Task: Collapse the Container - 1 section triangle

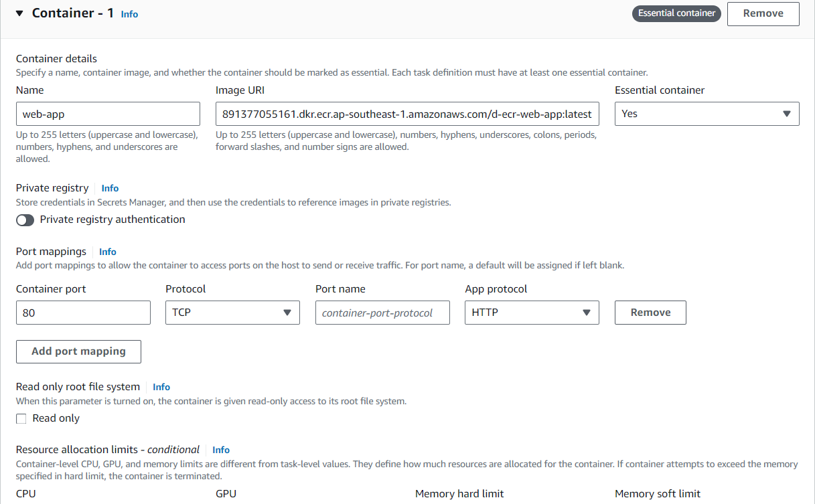Action: 19,13
